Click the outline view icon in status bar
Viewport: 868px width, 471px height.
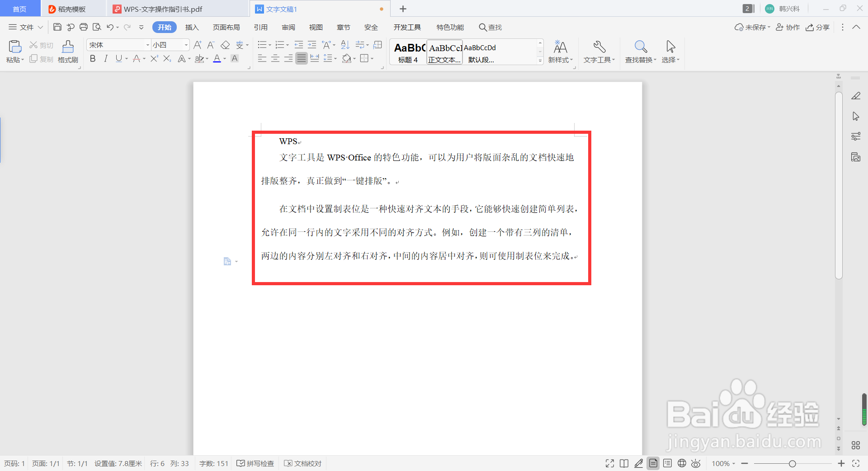[667, 463]
